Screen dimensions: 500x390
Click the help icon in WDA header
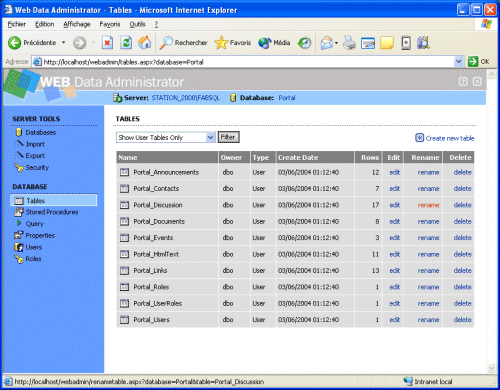(x=463, y=82)
